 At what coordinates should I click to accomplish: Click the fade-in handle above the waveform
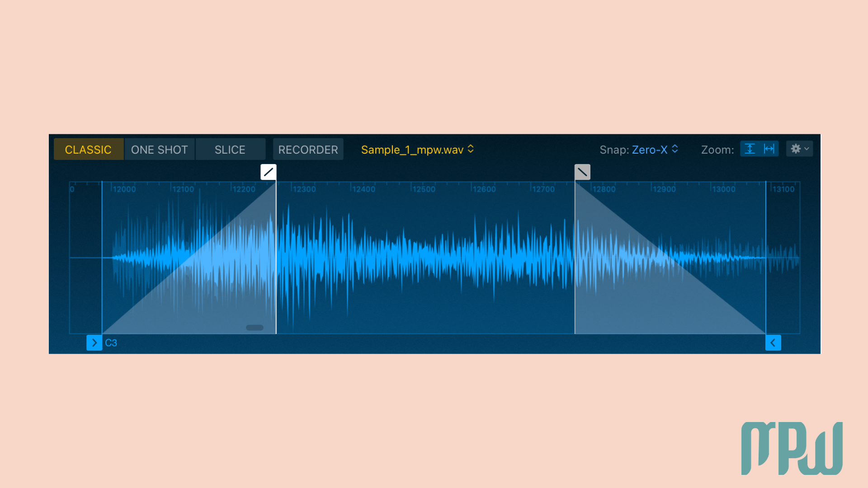point(269,172)
